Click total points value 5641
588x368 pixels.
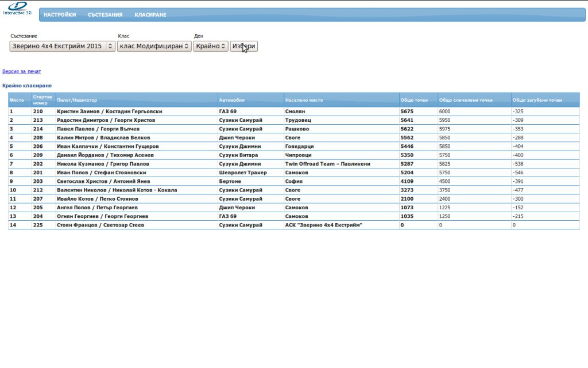click(x=407, y=120)
